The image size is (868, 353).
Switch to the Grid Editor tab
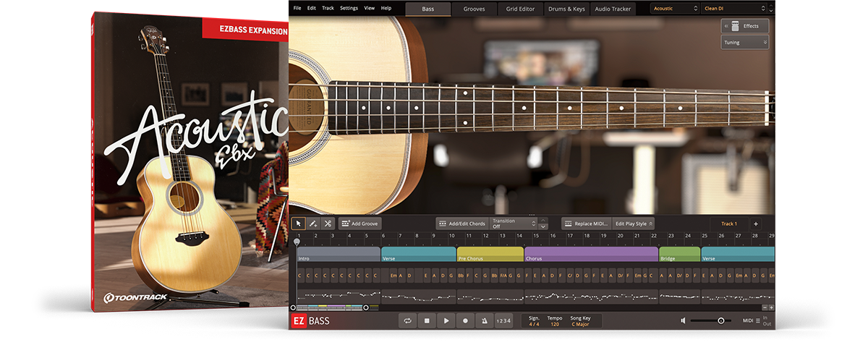tap(521, 9)
